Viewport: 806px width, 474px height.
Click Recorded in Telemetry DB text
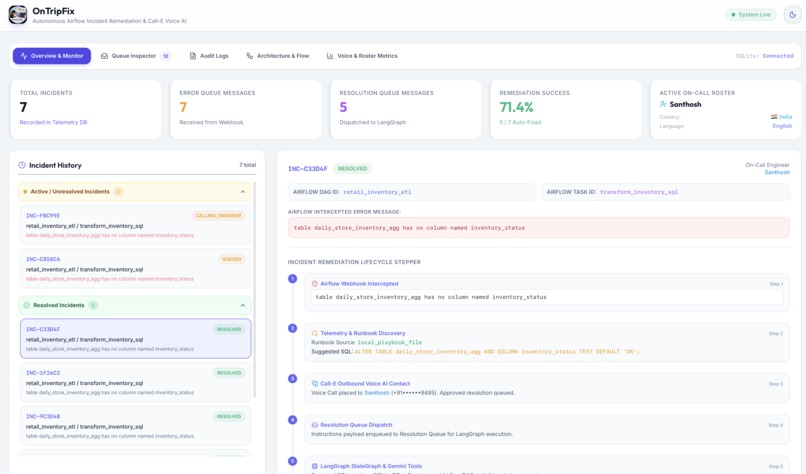[53, 122]
